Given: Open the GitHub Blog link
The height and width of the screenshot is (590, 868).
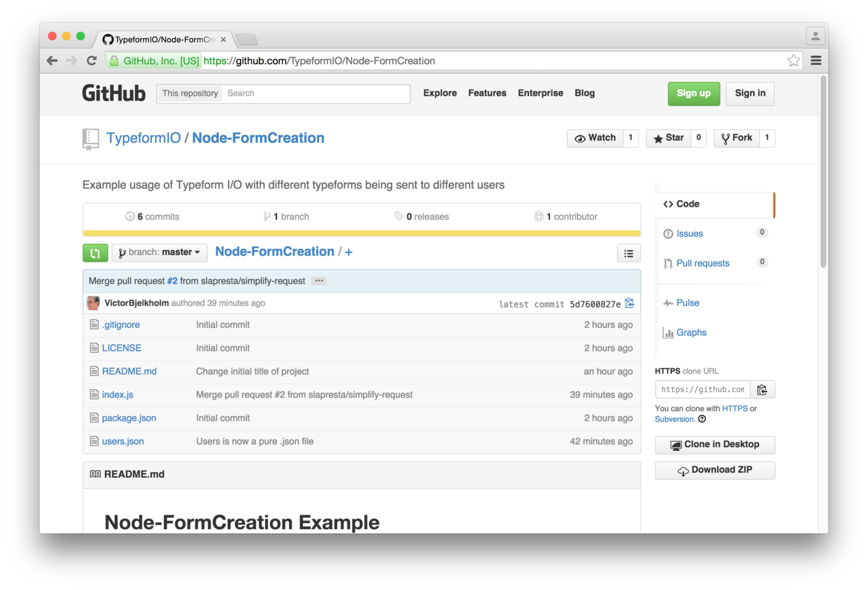Looking at the screenshot, I should [x=585, y=93].
